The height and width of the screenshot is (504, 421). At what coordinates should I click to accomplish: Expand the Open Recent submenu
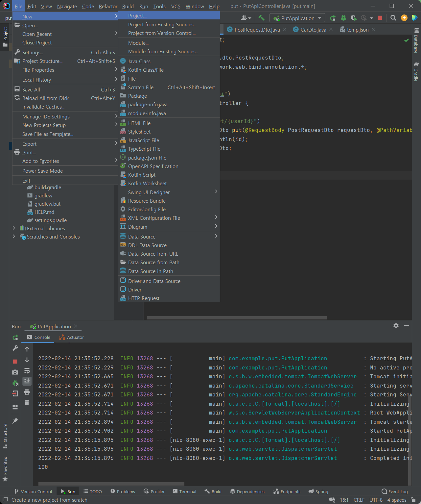[65, 34]
